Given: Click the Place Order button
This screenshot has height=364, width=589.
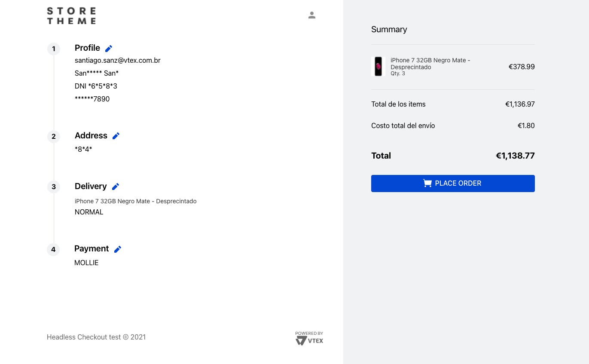Looking at the screenshot, I should (453, 184).
